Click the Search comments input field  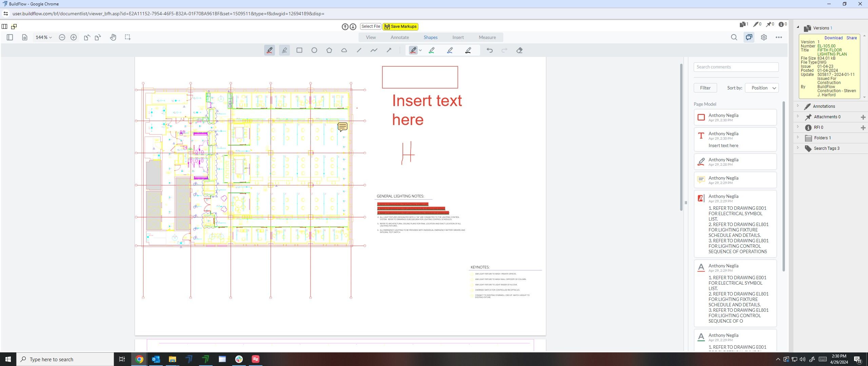point(736,67)
